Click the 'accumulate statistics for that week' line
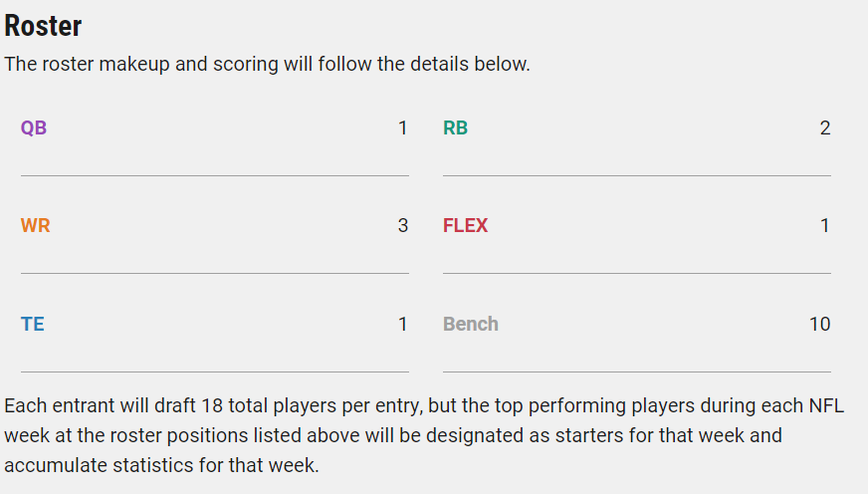The width and height of the screenshot is (868, 494). [x=161, y=465]
